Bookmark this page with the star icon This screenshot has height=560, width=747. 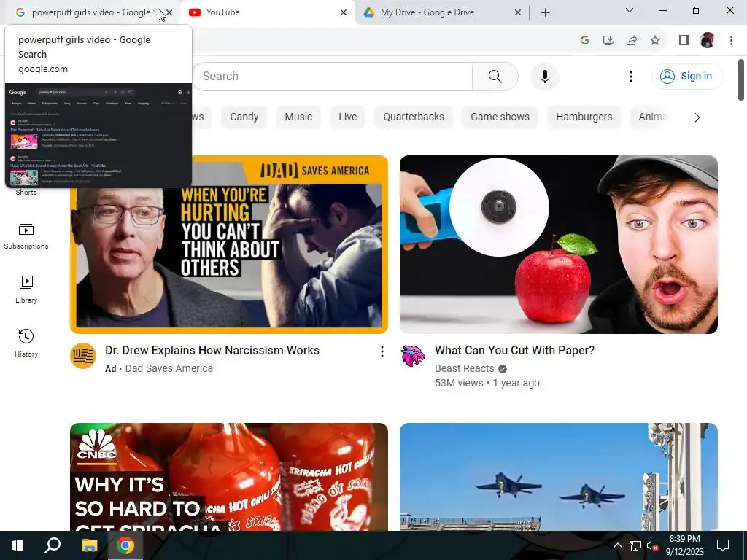[x=655, y=41]
